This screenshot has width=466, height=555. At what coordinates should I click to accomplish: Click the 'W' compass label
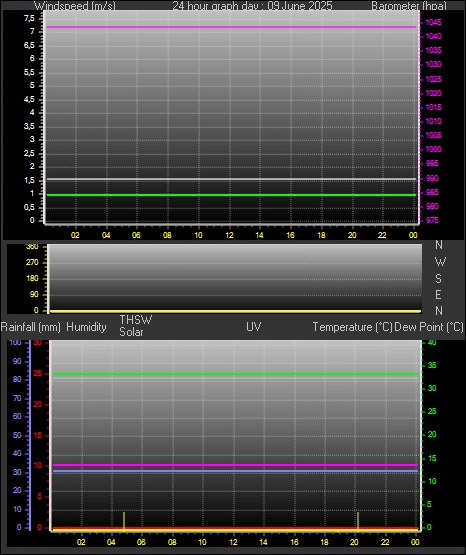click(x=440, y=262)
